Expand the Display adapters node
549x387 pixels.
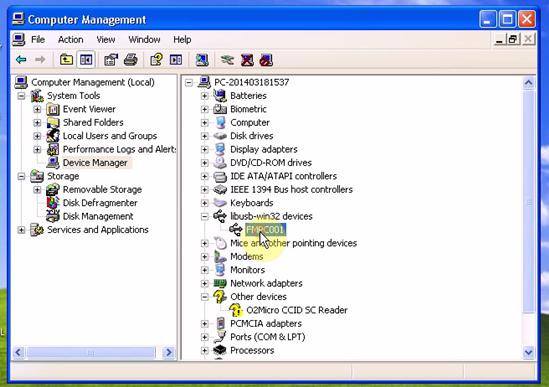tap(205, 149)
